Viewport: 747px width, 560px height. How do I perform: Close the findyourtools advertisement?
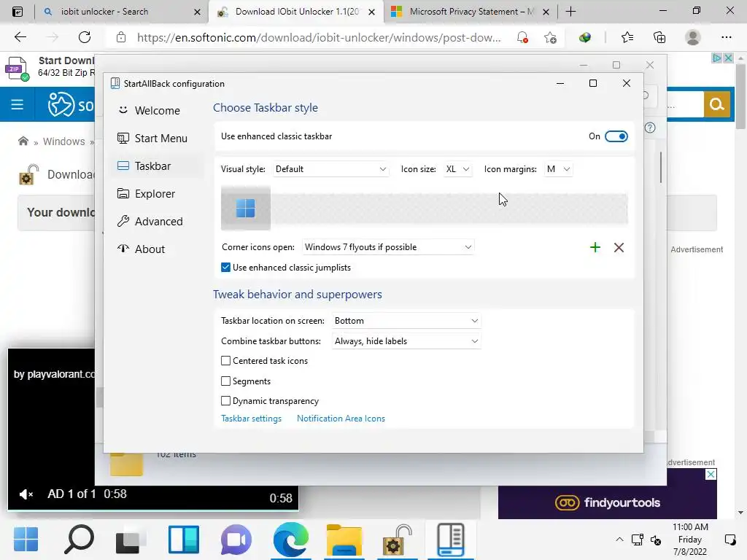711,474
